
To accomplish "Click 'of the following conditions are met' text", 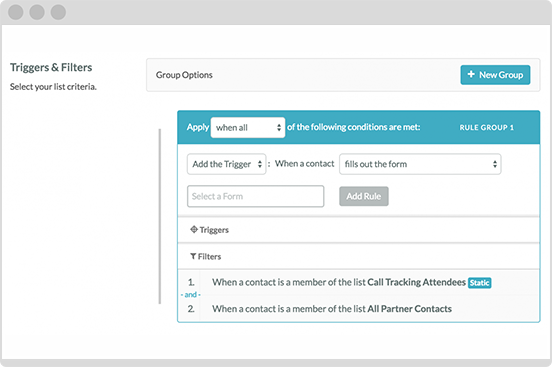I will 353,127.
